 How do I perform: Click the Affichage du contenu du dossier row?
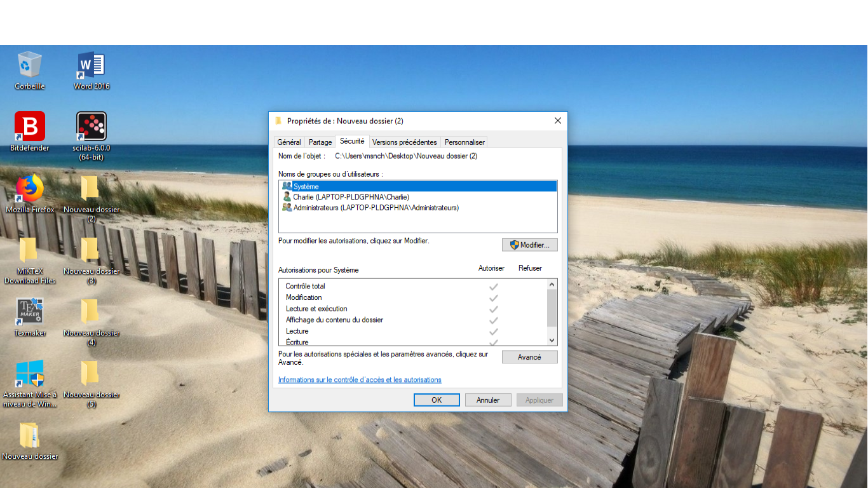[412, 320]
